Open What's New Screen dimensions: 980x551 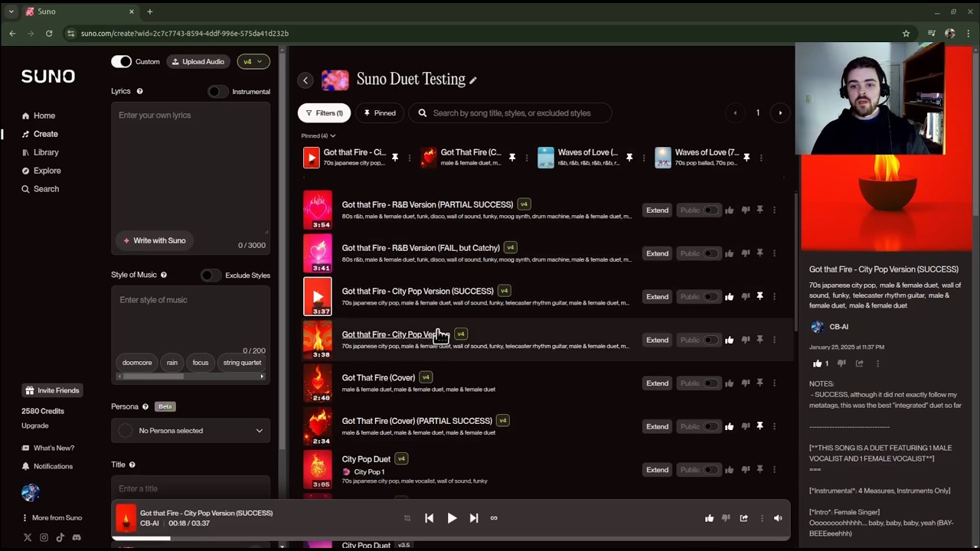click(x=48, y=448)
